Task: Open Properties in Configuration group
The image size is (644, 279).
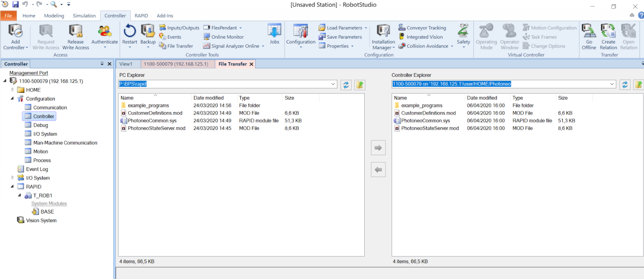Action: pos(336,46)
